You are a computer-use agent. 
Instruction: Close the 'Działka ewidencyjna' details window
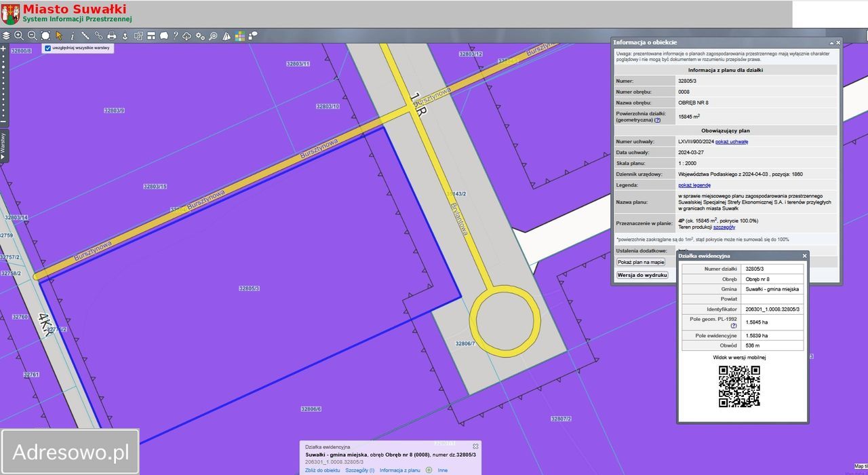coord(805,256)
